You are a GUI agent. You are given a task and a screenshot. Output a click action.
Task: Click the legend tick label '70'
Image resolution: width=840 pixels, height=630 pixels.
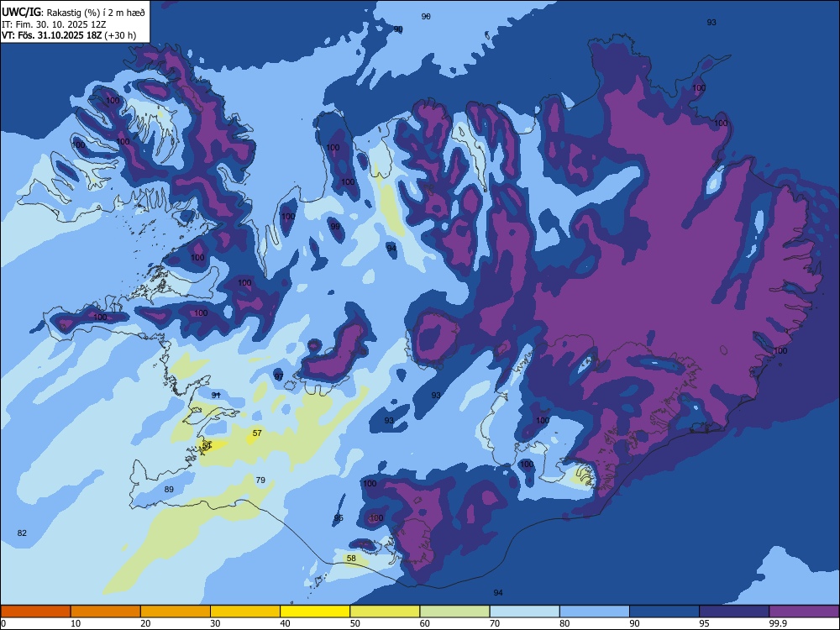coord(495,623)
